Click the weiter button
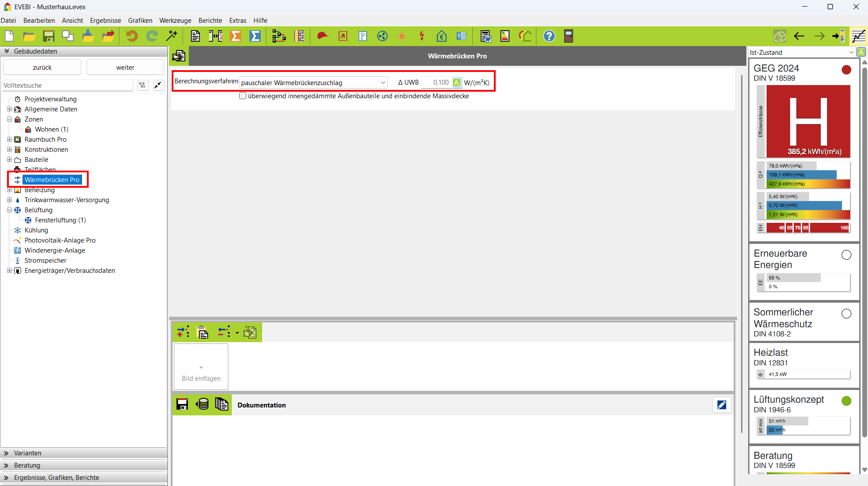Viewport: 868px width, 486px height. 125,68
